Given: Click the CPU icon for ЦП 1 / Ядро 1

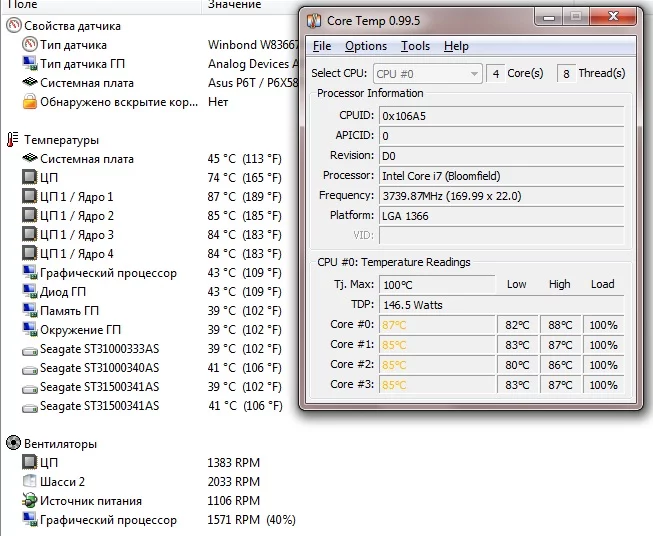Looking at the screenshot, I should pyautogui.click(x=30, y=196).
